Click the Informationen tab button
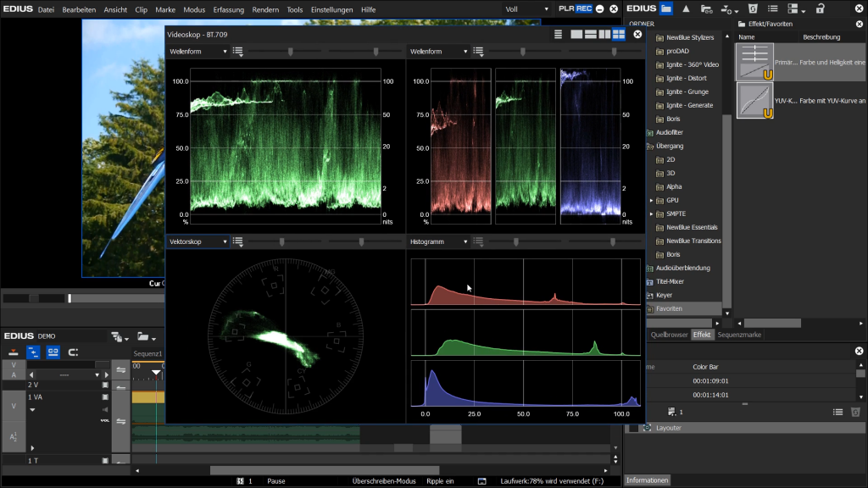 [x=648, y=480]
